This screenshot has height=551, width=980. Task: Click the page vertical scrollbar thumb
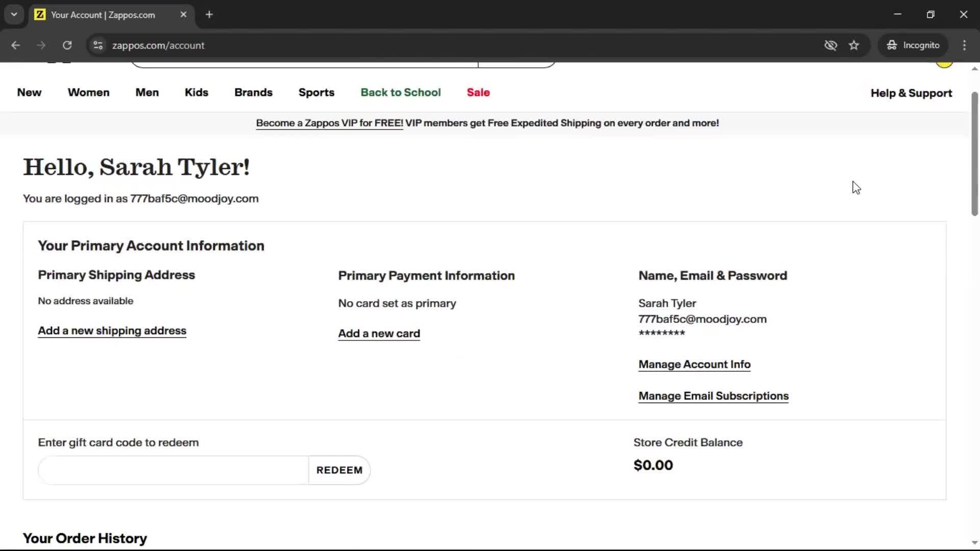[974, 153]
